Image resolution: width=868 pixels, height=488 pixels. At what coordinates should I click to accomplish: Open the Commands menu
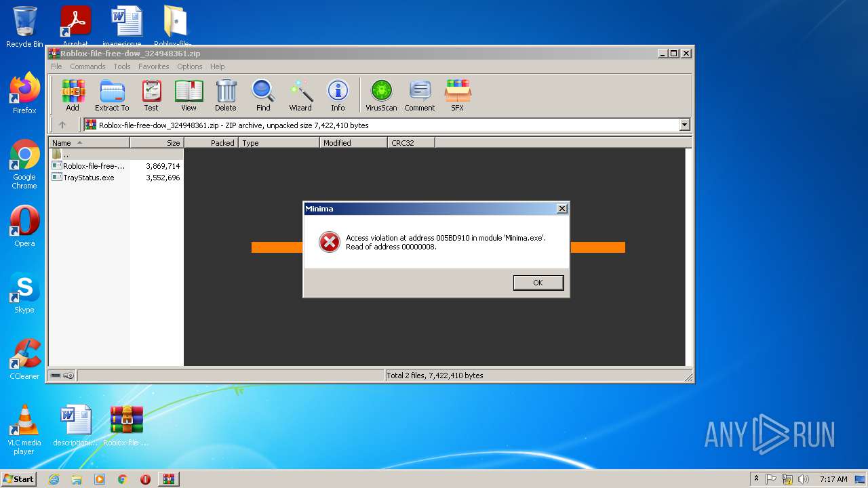[87, 66]
